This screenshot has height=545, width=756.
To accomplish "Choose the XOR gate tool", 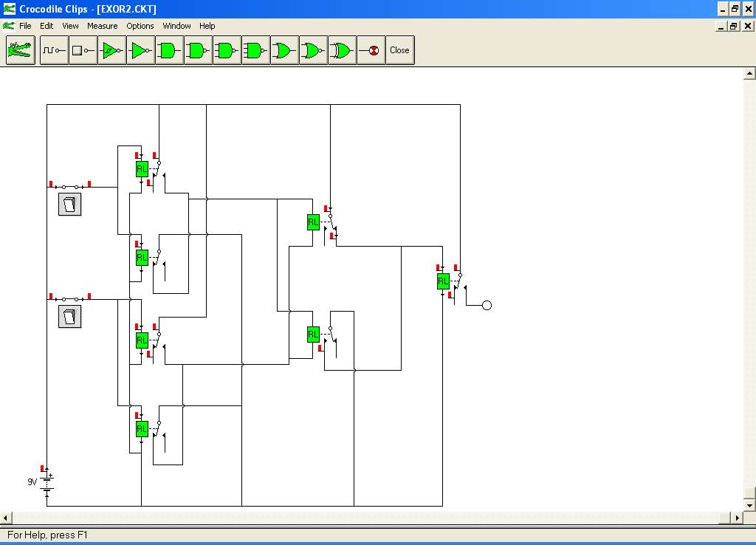I will pyautogui.click(x=342, y=50).
